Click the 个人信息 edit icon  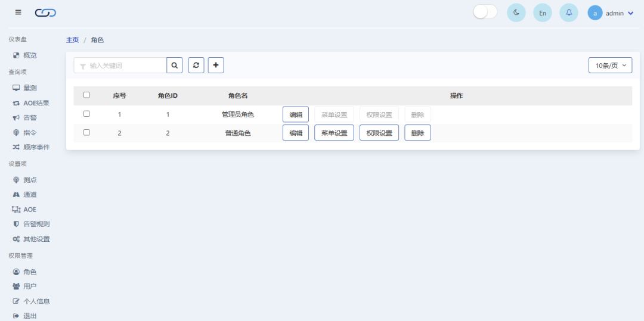(x=16, y=301)
